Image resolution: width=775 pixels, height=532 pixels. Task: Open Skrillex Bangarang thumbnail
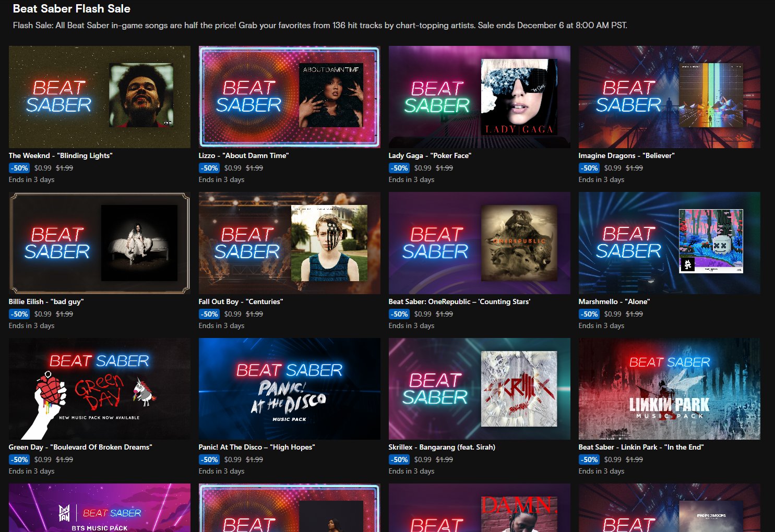coord(480,389)
